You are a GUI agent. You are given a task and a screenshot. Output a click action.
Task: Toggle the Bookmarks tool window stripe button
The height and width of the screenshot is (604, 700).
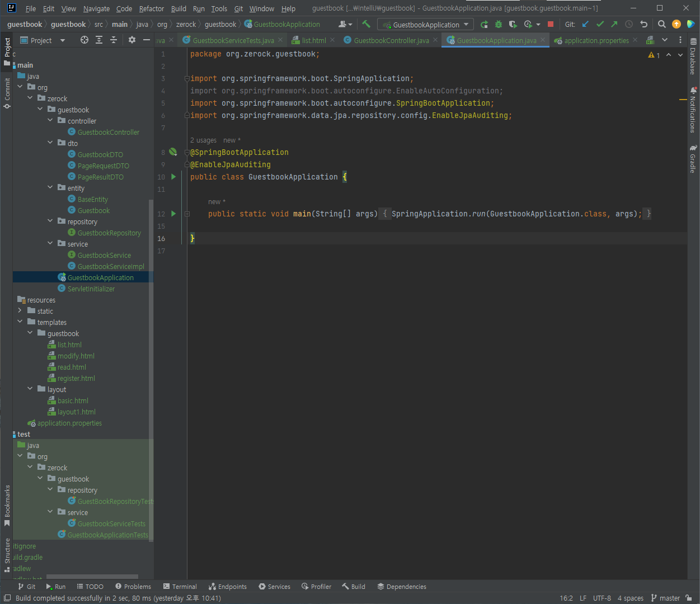tap(7, 506)
